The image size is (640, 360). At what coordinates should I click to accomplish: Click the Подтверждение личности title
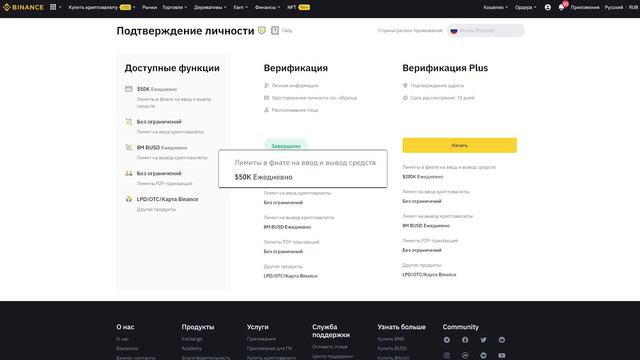click(x=185, y=31)
